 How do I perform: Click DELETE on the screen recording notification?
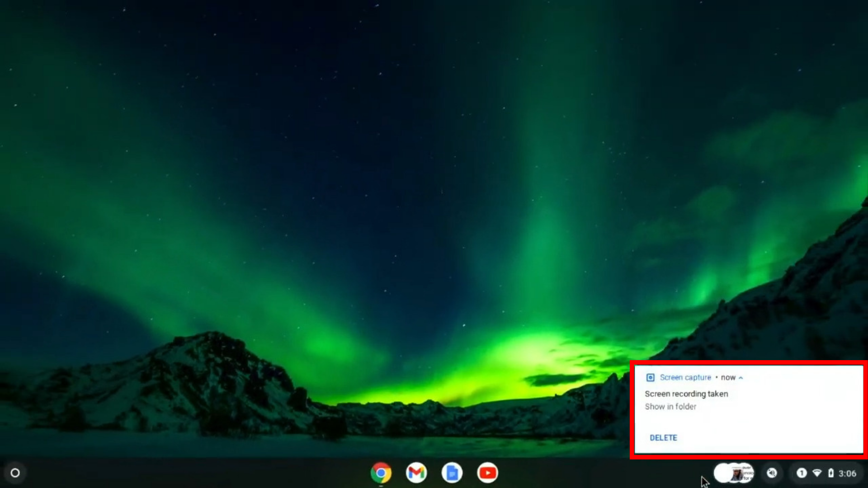click(x=663, y=437)
